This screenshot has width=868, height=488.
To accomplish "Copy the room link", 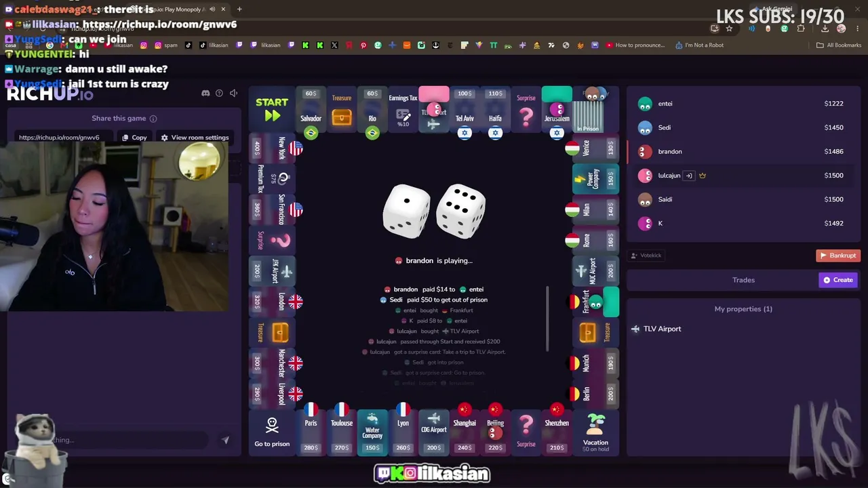I will coord(134,138).
